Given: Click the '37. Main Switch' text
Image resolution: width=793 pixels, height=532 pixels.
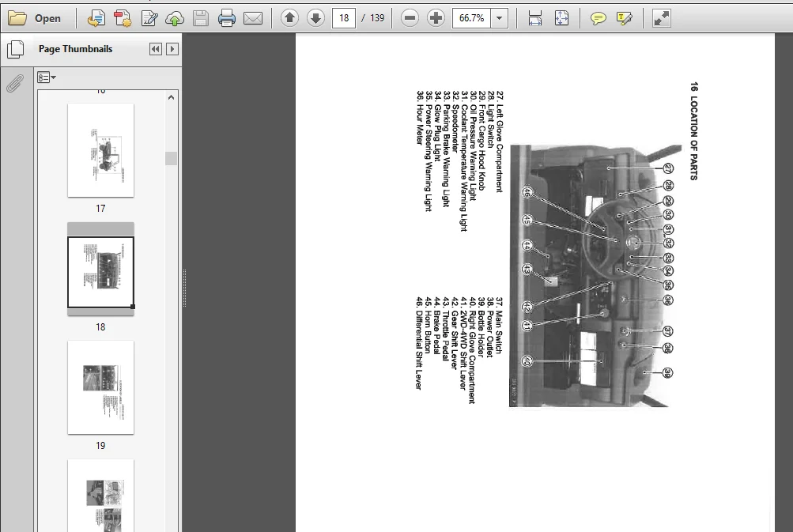Looking at the screenshot, I should 499,325.
